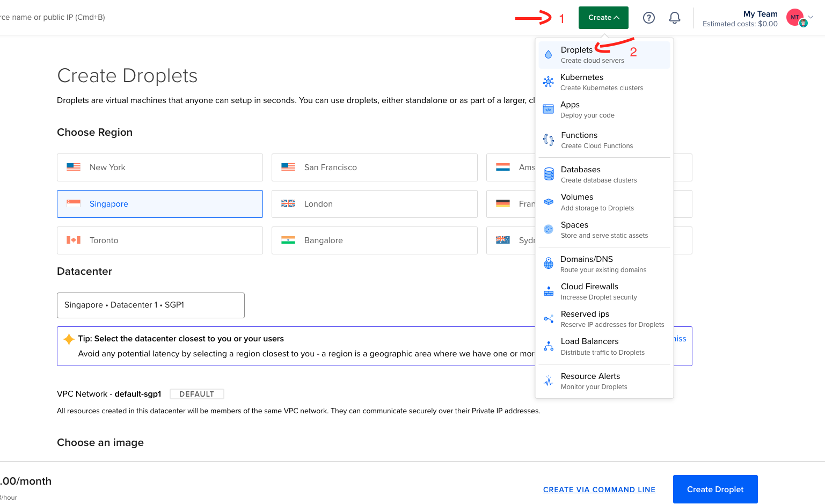Click the Kubernetes cluster icon
Screen dimensions: 825x504
(x=548, y=82)
